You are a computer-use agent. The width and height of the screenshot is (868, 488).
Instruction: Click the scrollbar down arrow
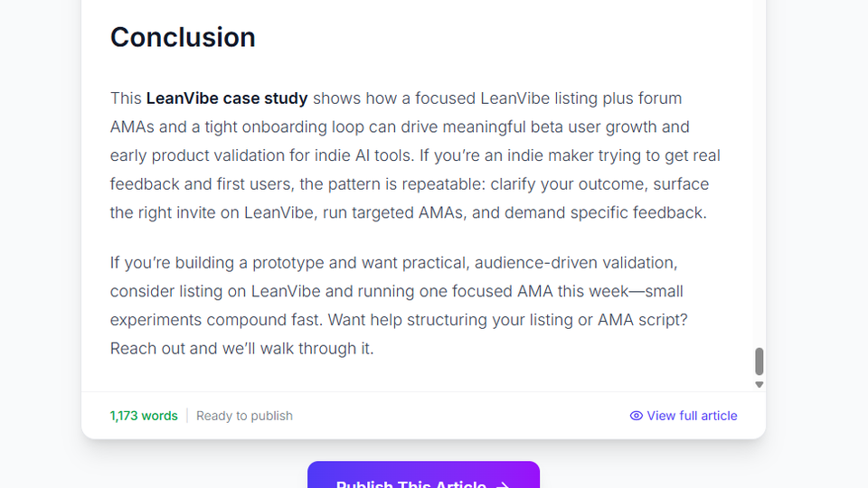pyautogui.click(x=759, y=385)
